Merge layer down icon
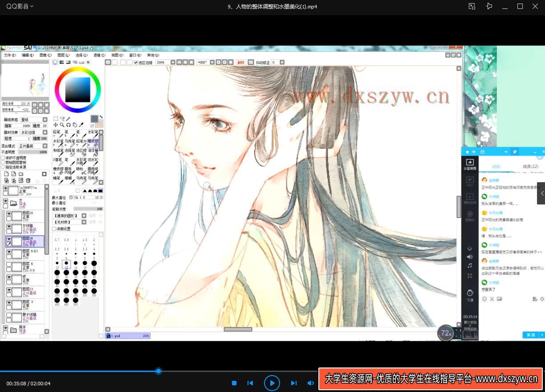 click(x=14, y=180)
